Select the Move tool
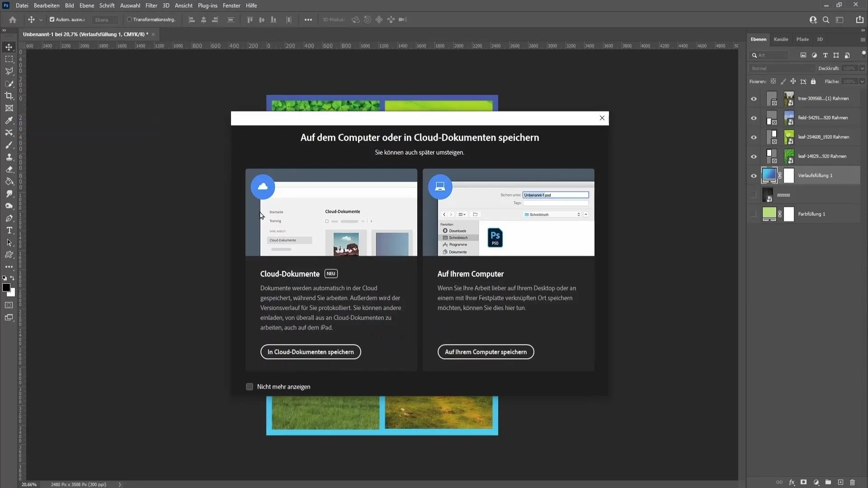This screenshot has height=488, width=868. pyautogui.click(x=9, y=47)
